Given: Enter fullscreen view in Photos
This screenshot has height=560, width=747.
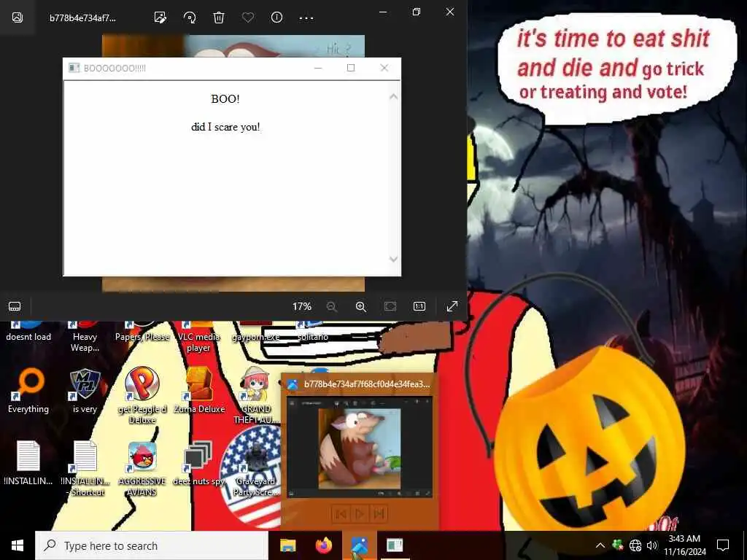Looking at the screenshot, I should point(452,306).
